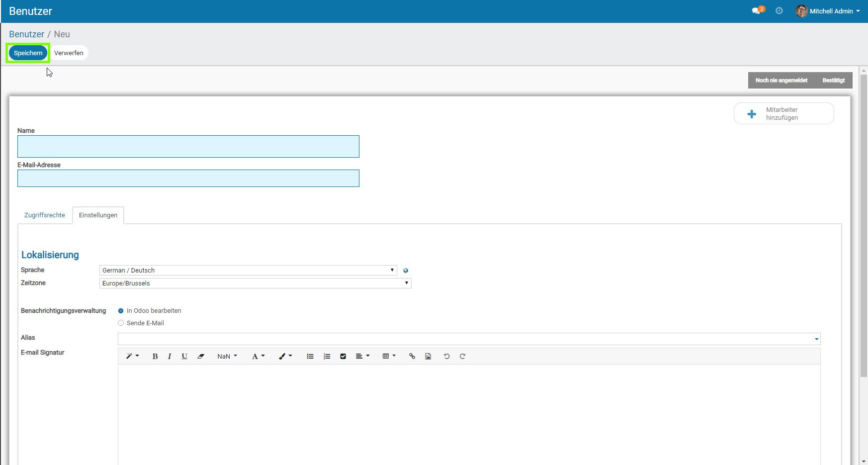Click the underline formatting icon
The height and width of the screenshot is (465, 868).
click(184, 356)
